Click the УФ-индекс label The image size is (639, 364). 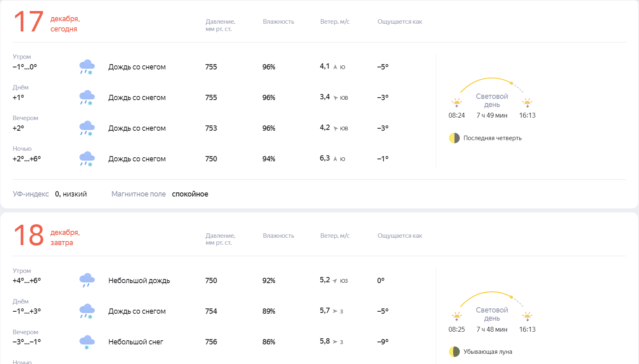tap(31, 194)
